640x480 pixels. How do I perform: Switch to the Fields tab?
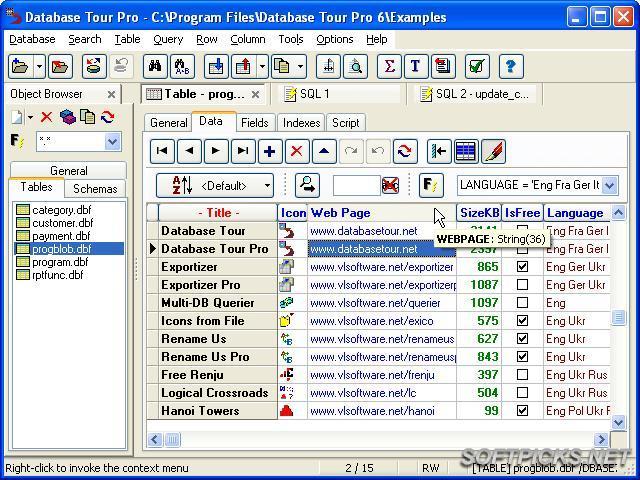click(255, 123)
